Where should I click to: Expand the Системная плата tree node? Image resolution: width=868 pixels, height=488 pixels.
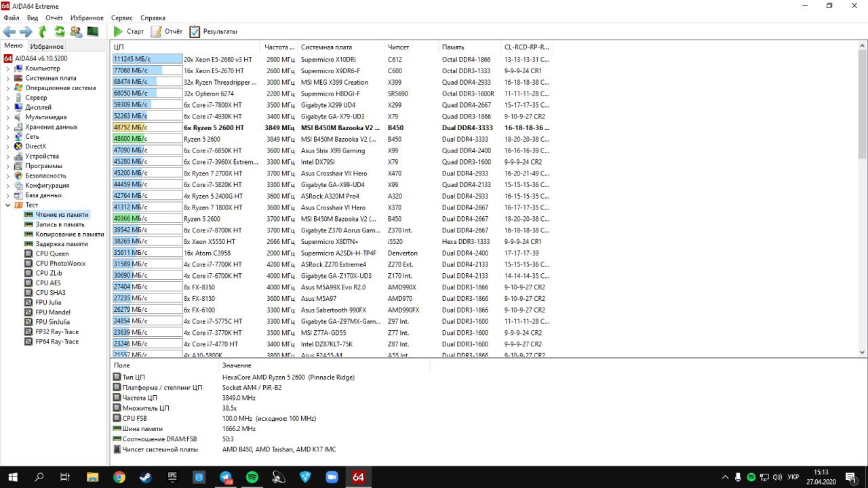7,78
